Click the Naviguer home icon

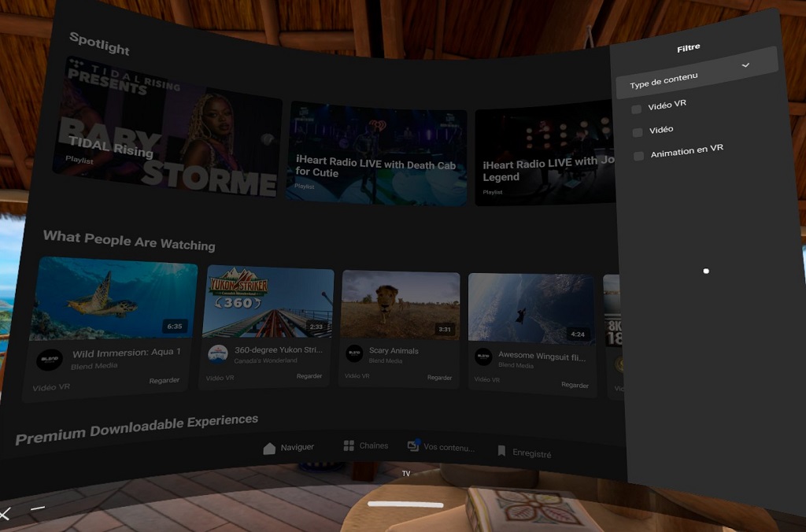coord(269,448)
